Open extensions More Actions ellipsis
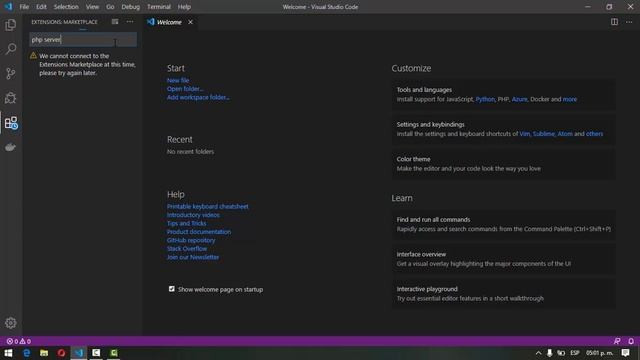This screenshot has height=360, width=640. click(x=130, y=22)
